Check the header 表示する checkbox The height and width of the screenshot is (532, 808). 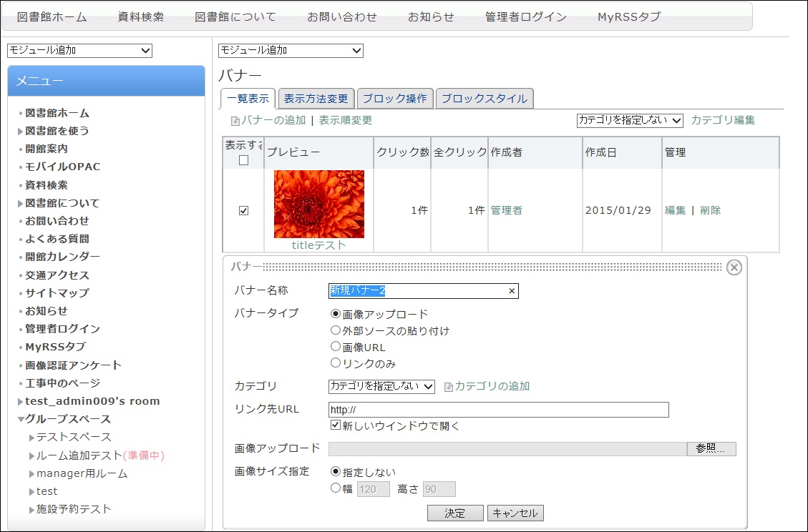pos(243,160)
